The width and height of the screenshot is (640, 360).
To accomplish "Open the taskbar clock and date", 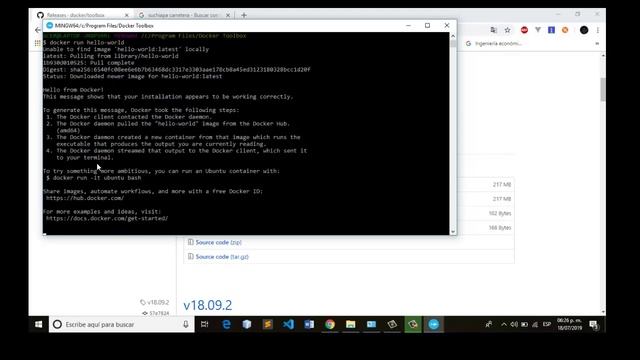I will click(570, 324).
